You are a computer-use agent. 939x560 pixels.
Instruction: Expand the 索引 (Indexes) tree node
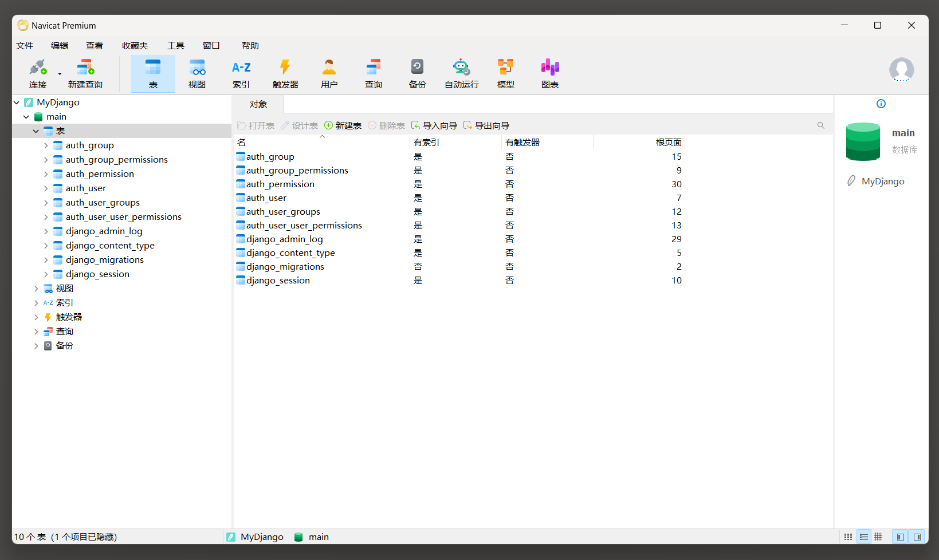tap(36, 303)
